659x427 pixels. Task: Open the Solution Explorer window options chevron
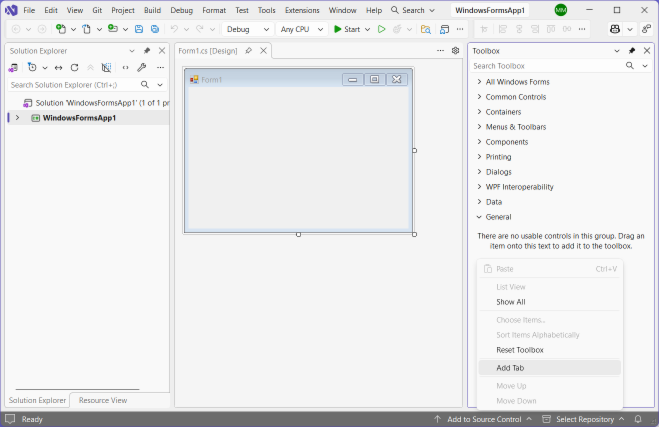click(x=132, y=51)
